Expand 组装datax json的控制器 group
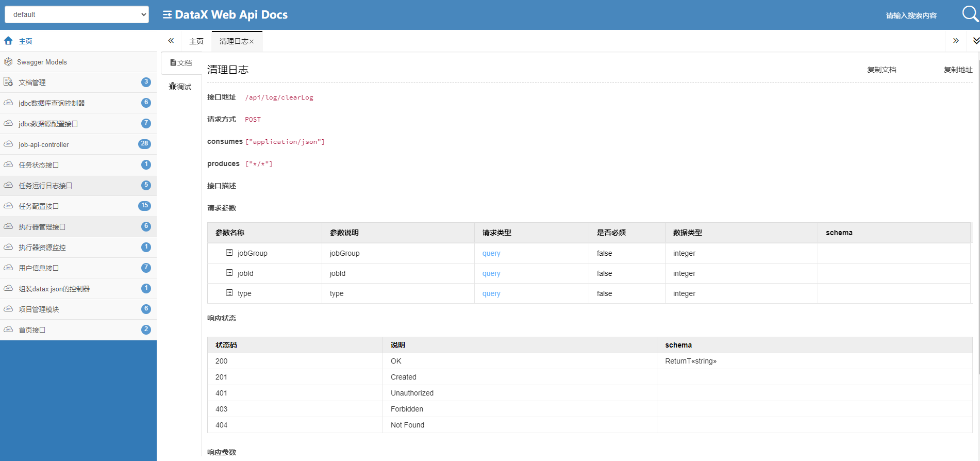980x461 pixels. 78,289
